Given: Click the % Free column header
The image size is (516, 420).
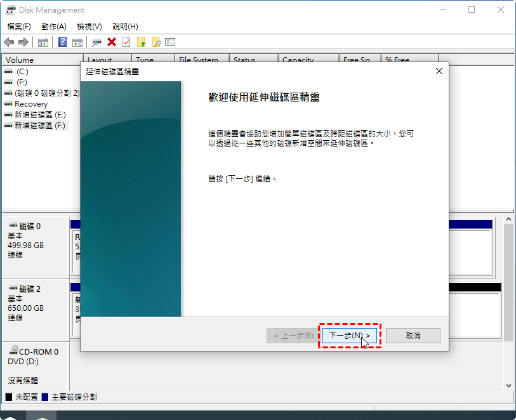Looking at the screenshot, I should (x=410, y=58).
